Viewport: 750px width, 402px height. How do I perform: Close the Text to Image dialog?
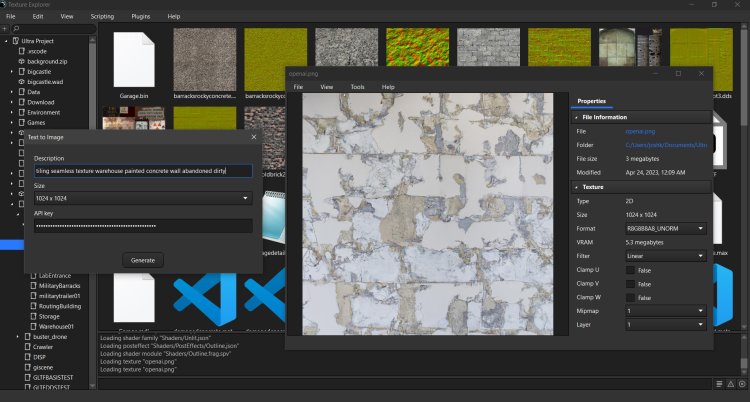coord(253,135)
